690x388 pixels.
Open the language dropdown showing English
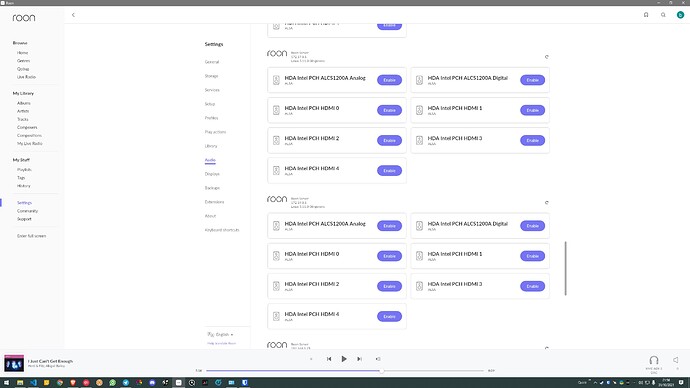click(x=220, y=334)
